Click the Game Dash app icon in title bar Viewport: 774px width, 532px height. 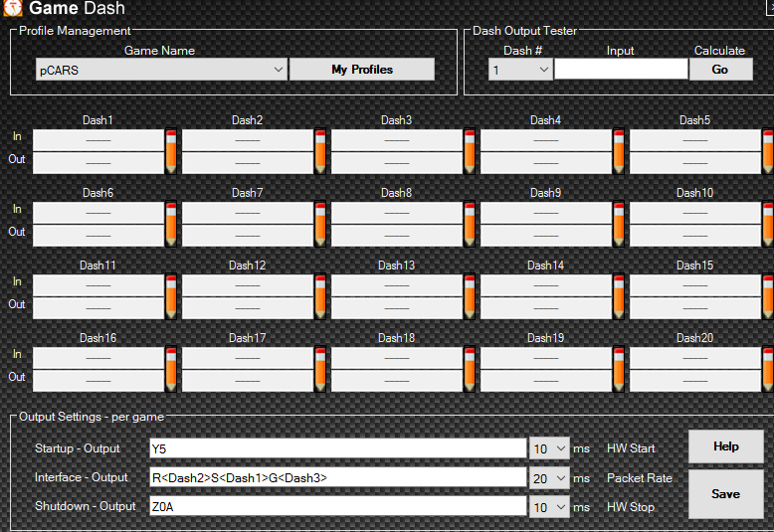13,7
